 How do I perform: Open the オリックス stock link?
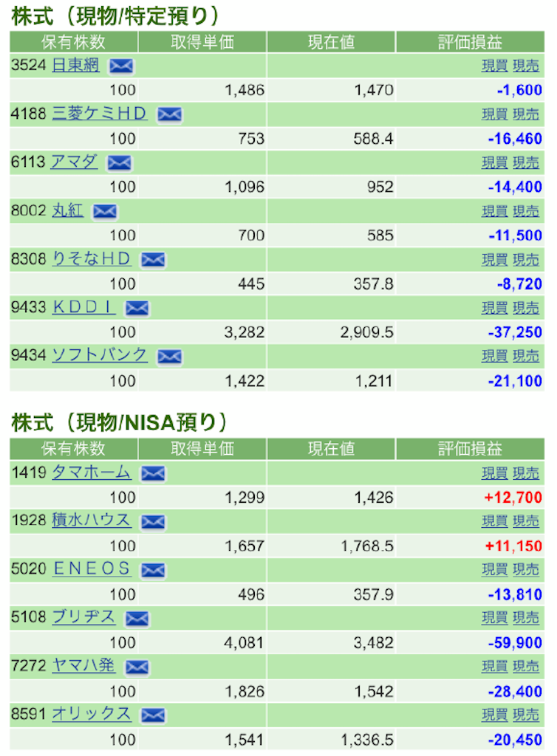pos(91,714)
